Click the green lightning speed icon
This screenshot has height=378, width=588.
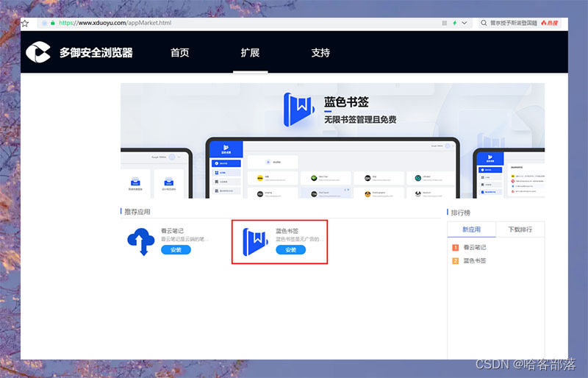click(x=454, y=23)
